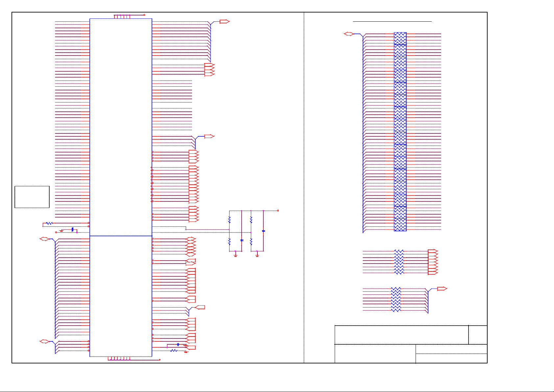Select the capacitor left of the IC body
Viewport: 554px width, 392px height.
72,229
